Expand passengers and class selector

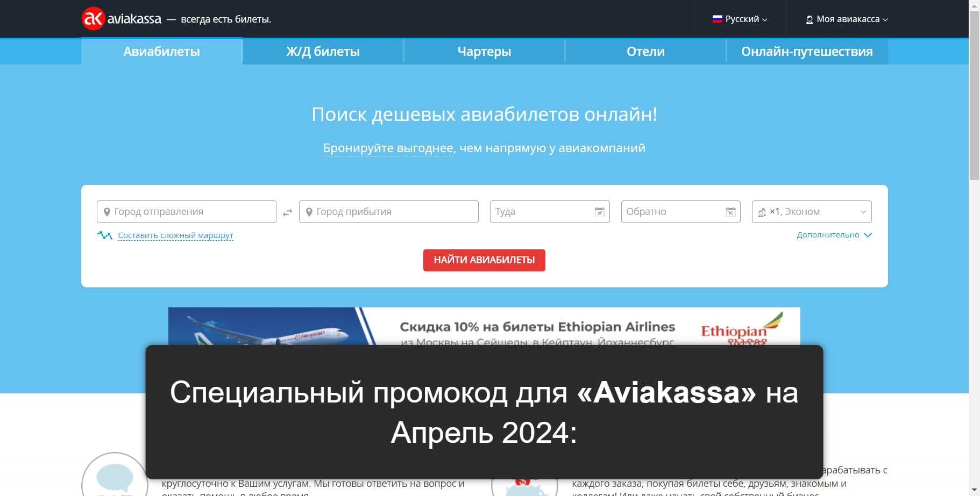pyautogui.click(x=812, y=212)
